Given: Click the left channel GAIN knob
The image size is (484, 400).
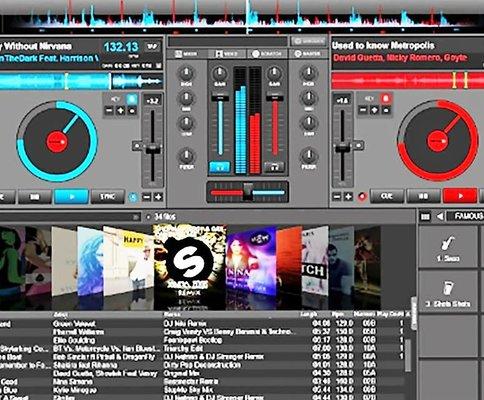Looking at the screenshot, I should tap(219, 73).
